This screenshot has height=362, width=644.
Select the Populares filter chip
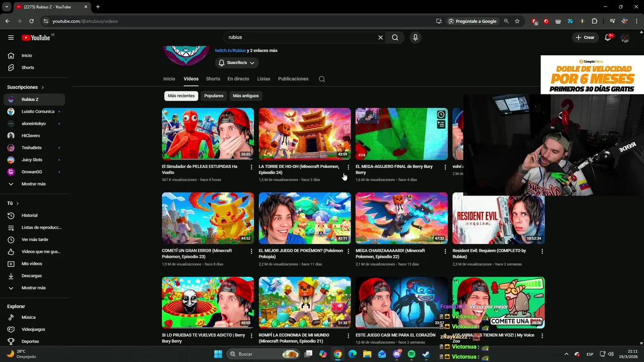tap(214, 96)
